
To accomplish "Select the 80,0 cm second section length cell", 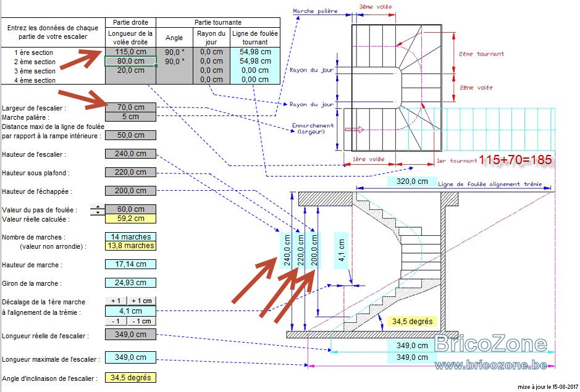I will pyautogui.click(x=130, y=61).
